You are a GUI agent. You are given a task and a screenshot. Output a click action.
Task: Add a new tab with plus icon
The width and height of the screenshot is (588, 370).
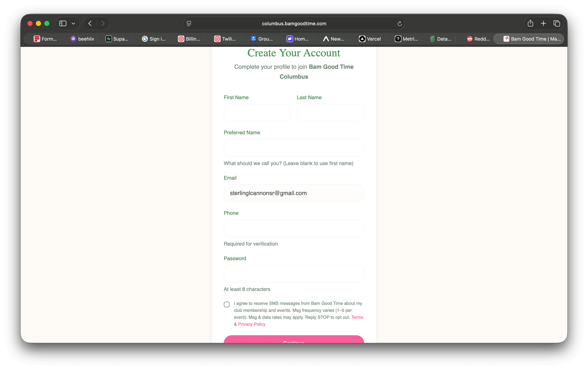pos(543,23)
